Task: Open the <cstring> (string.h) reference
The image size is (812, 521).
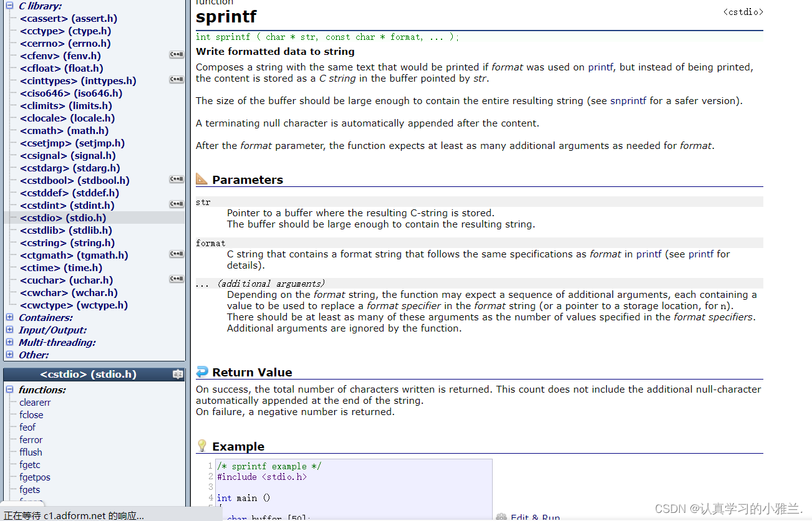Action: click(x=67, y=242)
